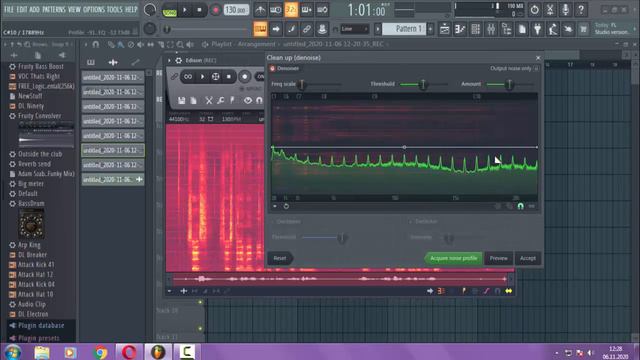Click the link chain icon in toolbar
This screenshot has width=640, height=360.
point(307,29)
